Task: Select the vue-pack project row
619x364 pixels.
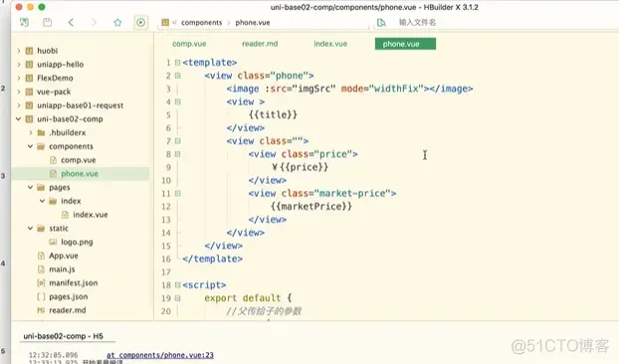Action: 81,91
